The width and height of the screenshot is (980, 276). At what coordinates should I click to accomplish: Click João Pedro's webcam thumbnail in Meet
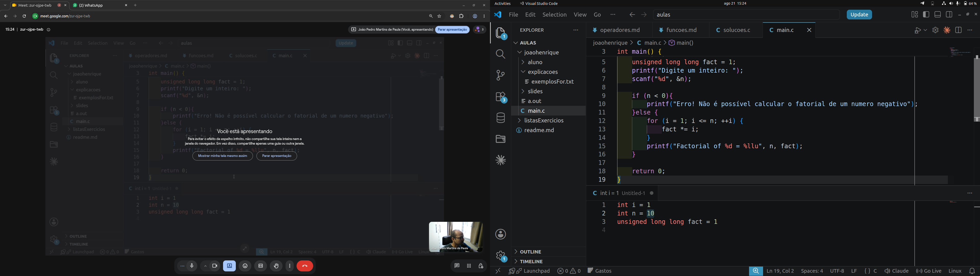coord(456,237)
